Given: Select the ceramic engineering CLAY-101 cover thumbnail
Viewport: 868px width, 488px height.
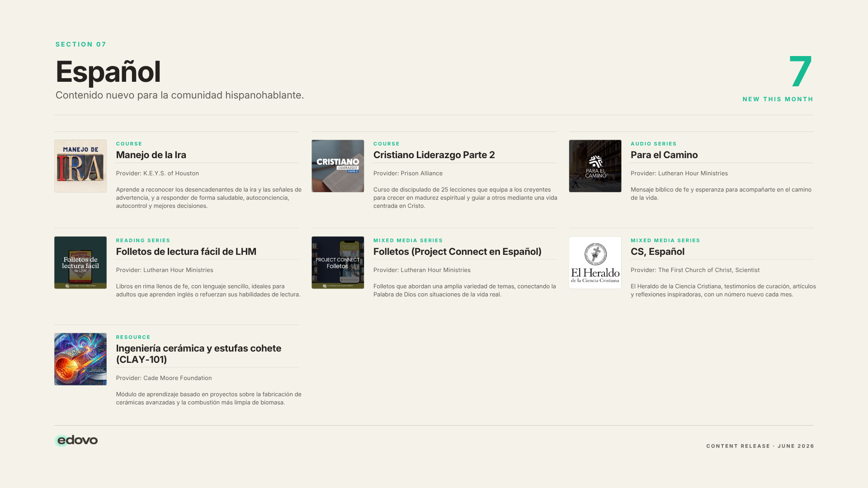Looking at the screenshot, I should 80,359.
